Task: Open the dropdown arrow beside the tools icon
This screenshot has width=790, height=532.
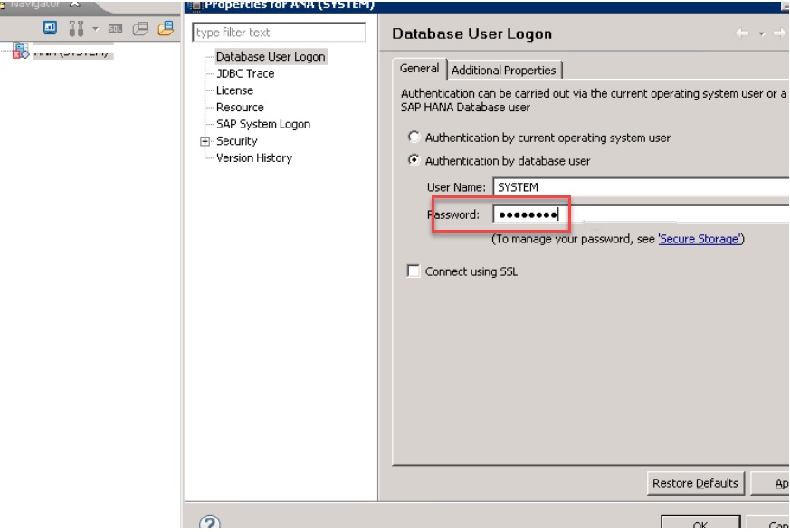Action: coord(95,28)
